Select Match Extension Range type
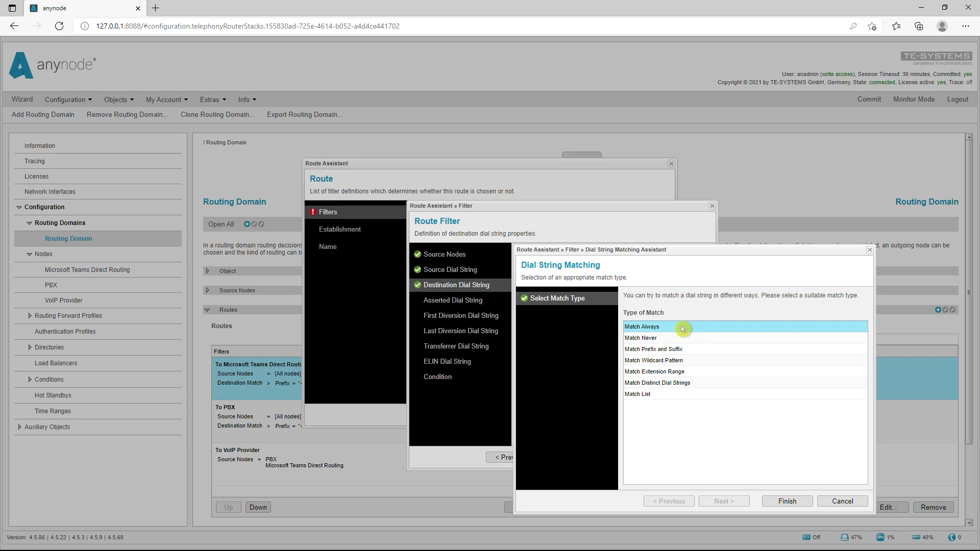Viewport: 980px width, 551px height. coord(745,371)
